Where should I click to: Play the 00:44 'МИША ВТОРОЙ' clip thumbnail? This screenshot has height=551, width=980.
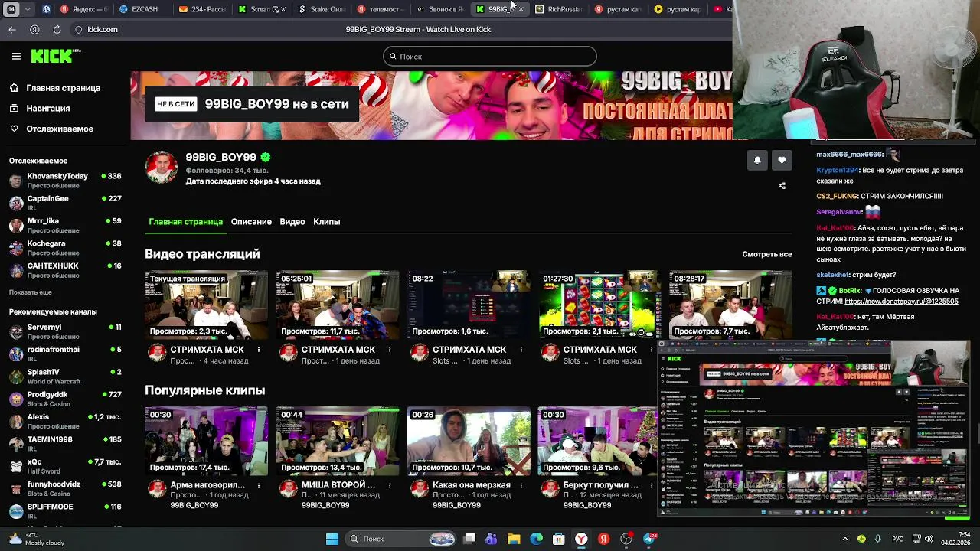[x=338, y=441]
